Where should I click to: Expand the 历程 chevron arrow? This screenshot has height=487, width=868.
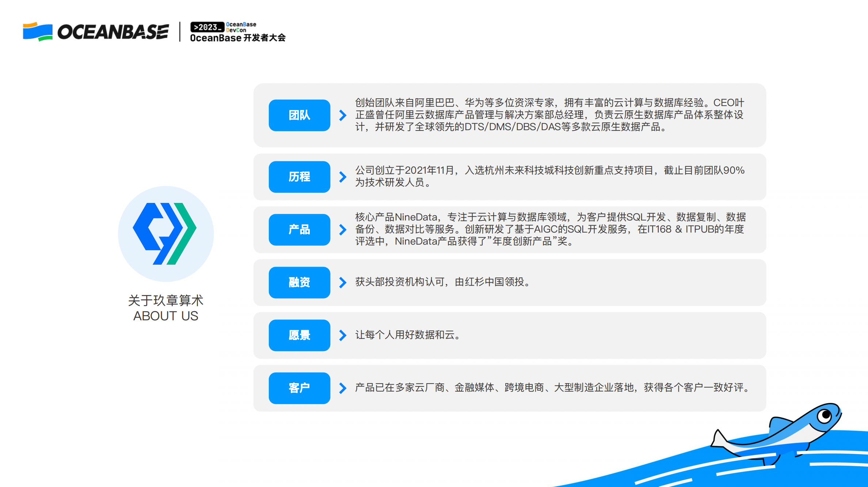click(x=343, y=177)
